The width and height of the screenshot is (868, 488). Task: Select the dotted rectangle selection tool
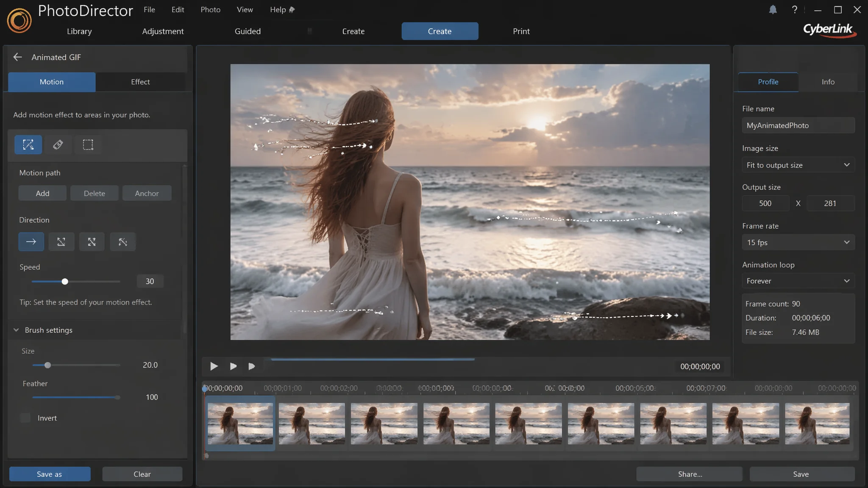pos(88,144)
